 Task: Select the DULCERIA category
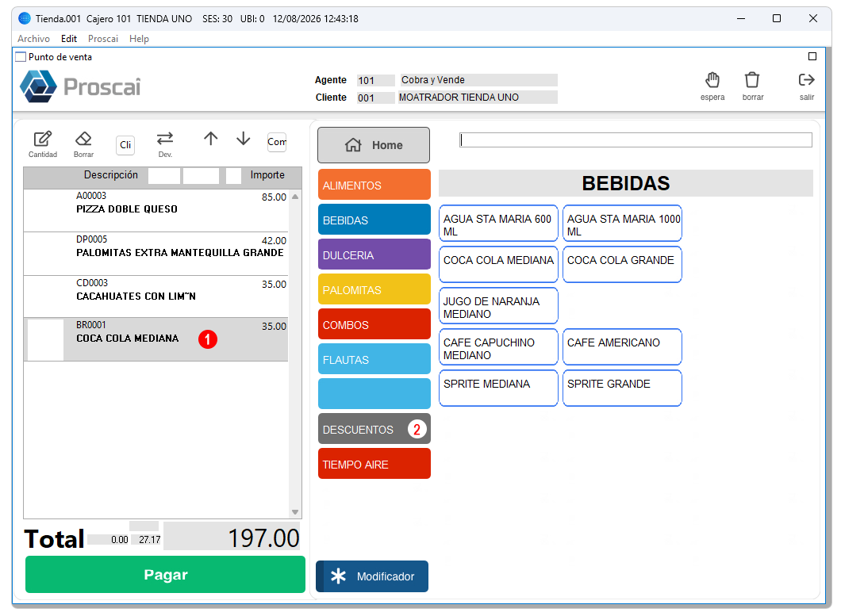click(374, 254)
